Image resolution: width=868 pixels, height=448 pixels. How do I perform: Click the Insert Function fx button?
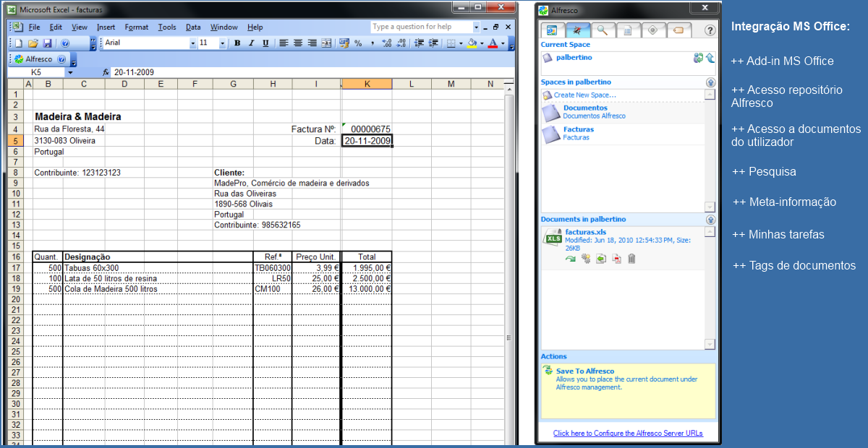click(106, 72)
